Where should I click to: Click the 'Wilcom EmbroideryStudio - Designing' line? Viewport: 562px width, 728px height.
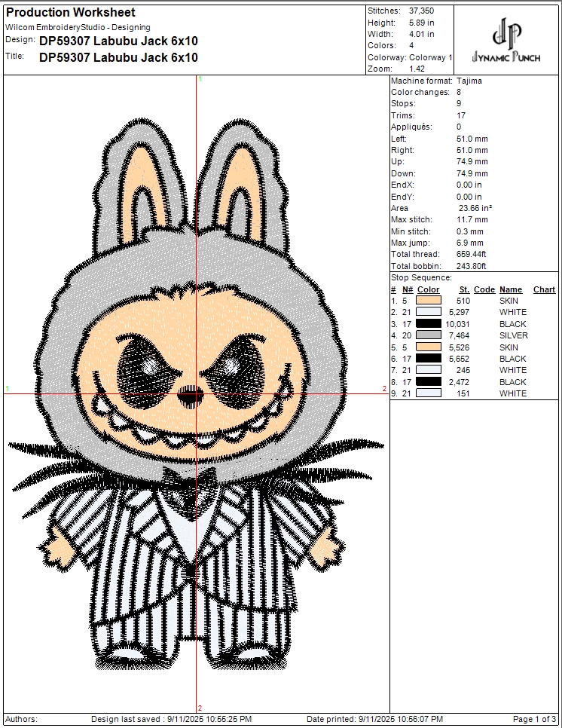pos(78,27)
